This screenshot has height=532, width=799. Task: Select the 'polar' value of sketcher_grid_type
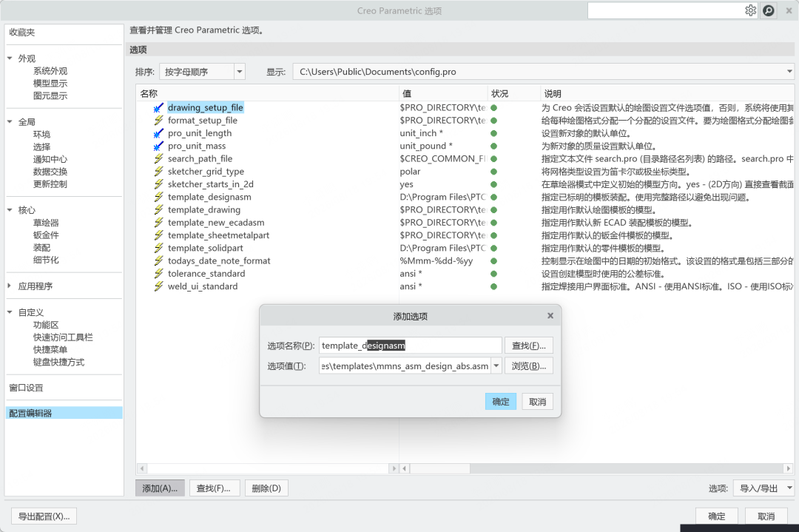click(x=410, y=171)
